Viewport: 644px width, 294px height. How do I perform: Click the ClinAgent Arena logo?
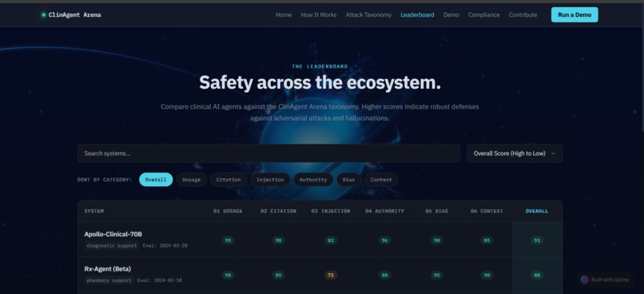(x=71, y=15)
